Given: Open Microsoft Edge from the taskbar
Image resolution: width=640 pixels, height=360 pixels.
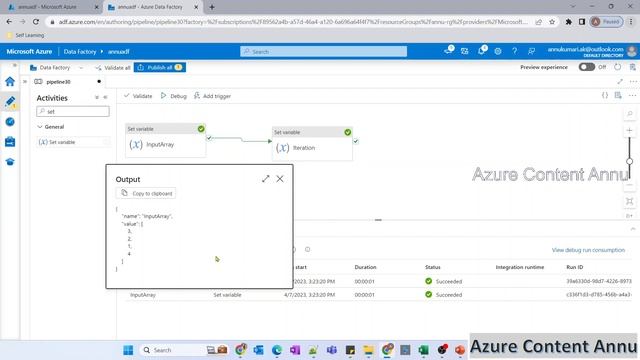Looking at the screenshot, I should (277, 350).
